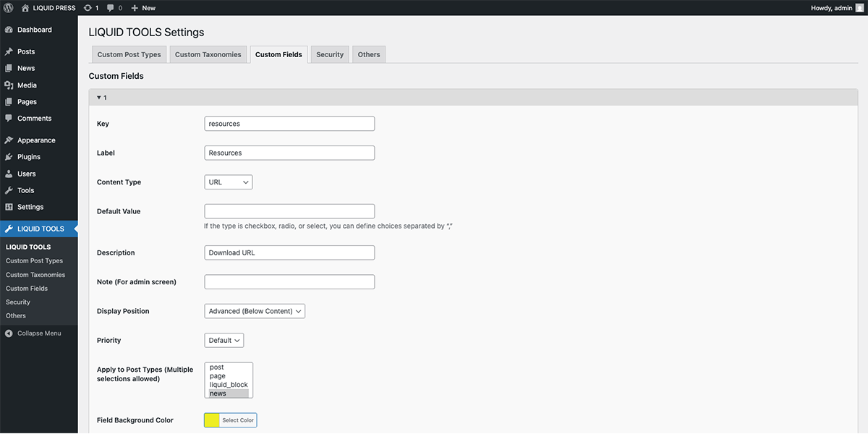This screenshot has height=434, width=868.
Task: Click the Comments icon in sidebar
Action: point(9,118)
